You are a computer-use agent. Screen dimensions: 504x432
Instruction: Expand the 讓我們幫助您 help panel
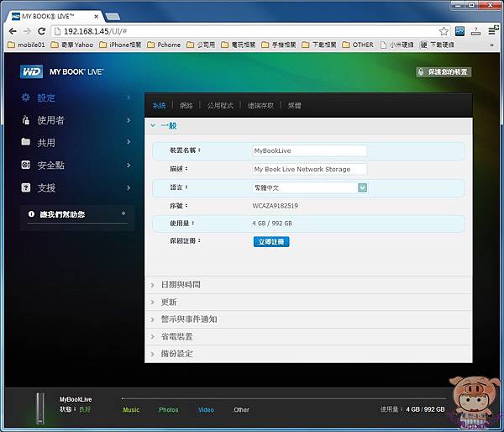click(x=123, y=213)
